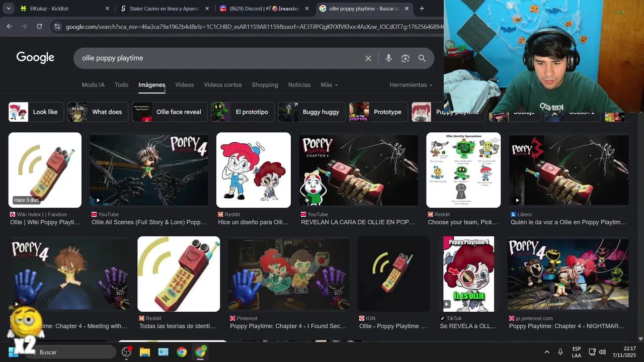Click the URL address bar

click(x=254, y=26)
